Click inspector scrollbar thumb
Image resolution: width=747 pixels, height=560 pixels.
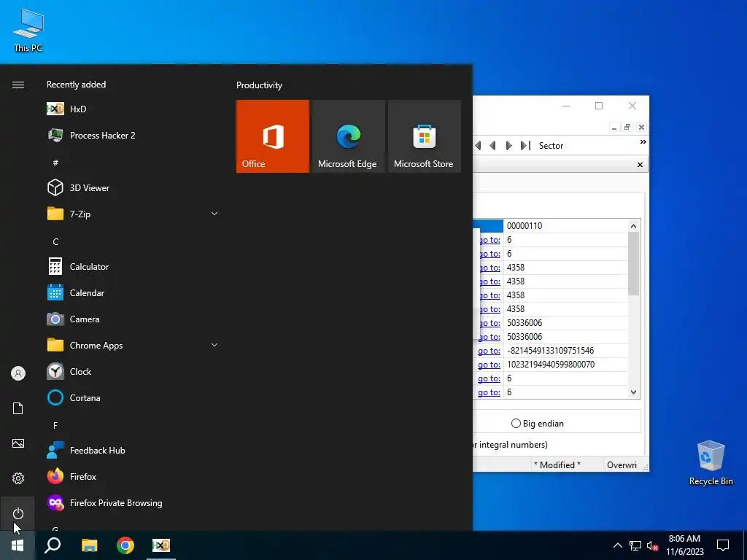coord(633,263)
